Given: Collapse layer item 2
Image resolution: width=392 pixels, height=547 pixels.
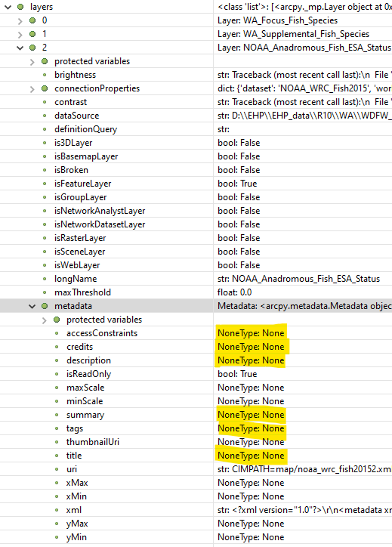Looking at the screenshot, I should pos(20,48).
